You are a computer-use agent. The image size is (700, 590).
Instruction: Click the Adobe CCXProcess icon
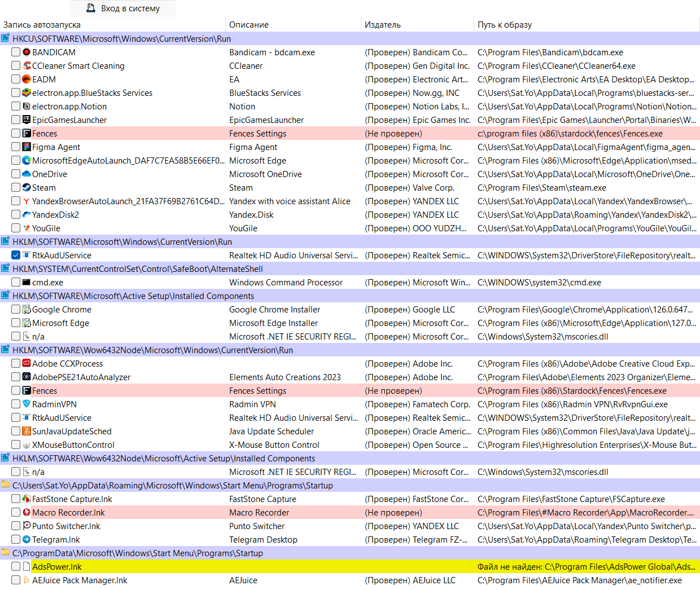tap(27, 363)
